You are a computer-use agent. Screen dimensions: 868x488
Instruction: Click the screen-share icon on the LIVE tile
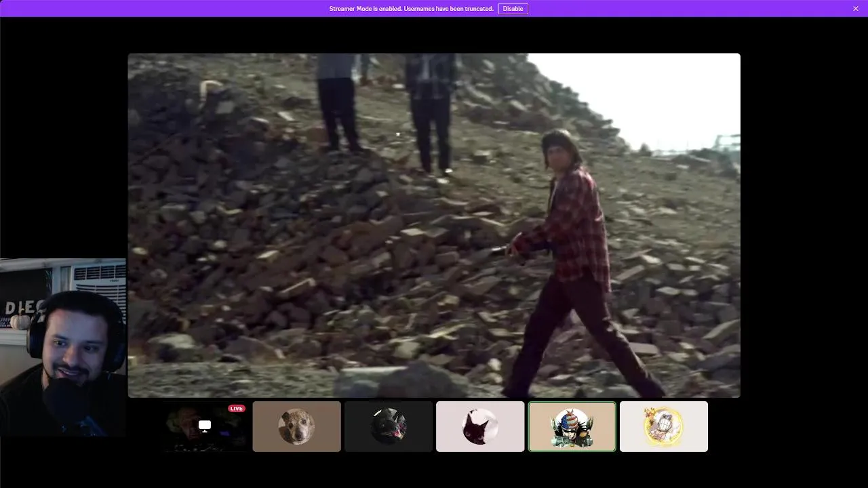205,426
